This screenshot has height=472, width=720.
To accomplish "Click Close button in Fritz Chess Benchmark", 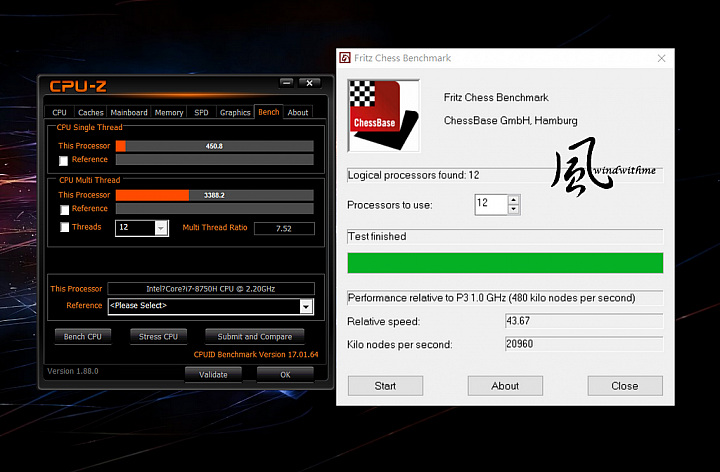I will point(625,386).
